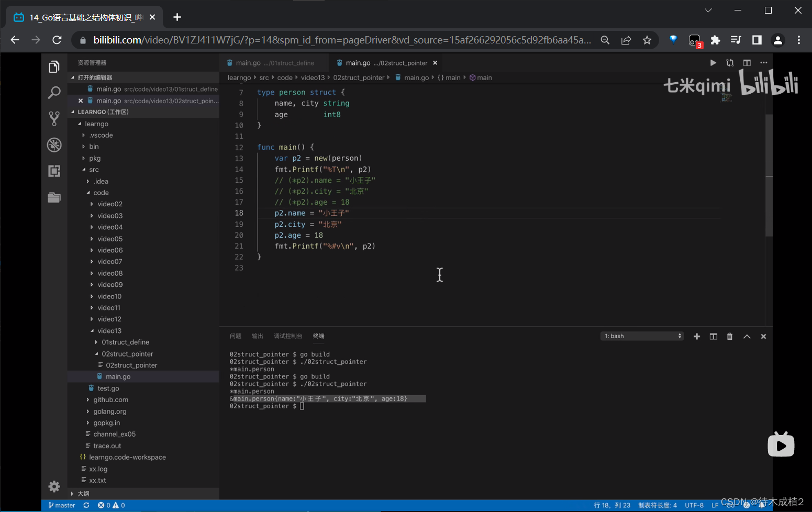Go back in the browser
The height and width of the screenshot is (512, 812).
click(15, 40)
